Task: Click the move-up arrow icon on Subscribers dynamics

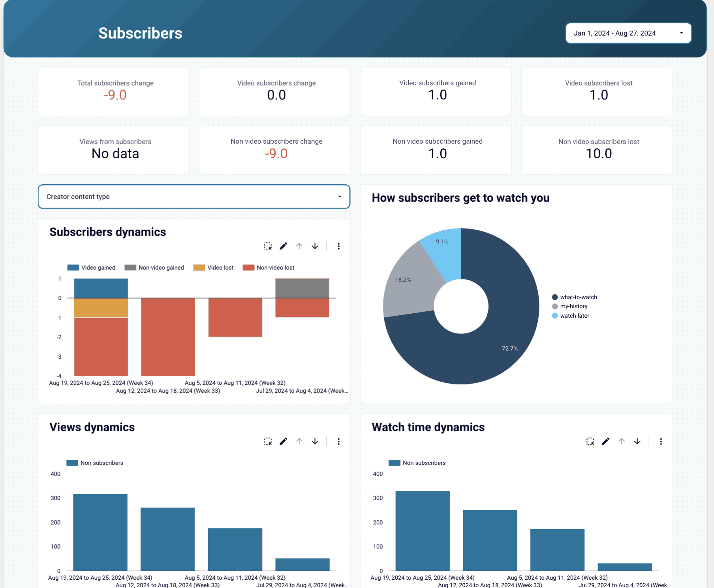Action: [299, 246]
